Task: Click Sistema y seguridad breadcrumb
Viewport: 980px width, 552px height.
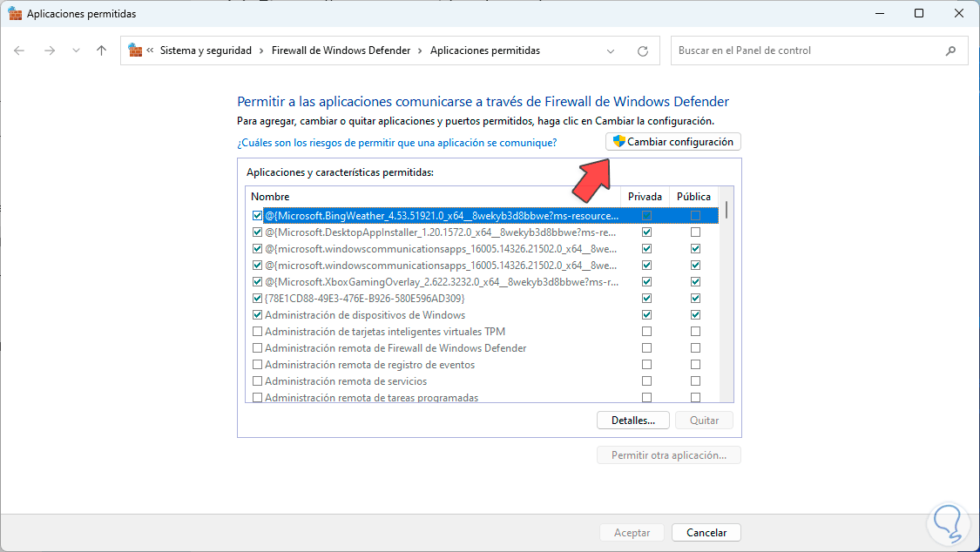Action: point(206,50)
